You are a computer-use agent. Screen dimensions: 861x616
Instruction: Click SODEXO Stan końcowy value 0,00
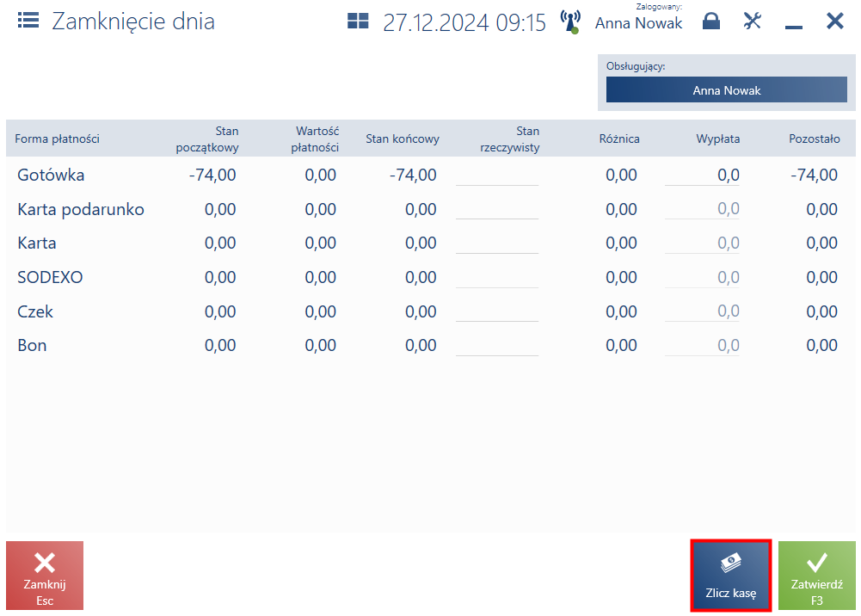421,277
